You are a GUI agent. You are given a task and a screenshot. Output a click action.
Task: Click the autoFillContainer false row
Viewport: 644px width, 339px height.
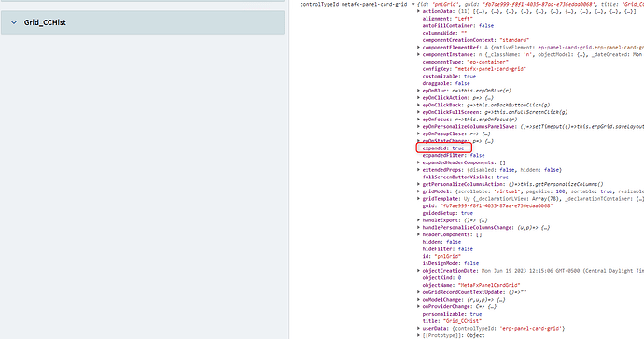(x=458, y=26)
